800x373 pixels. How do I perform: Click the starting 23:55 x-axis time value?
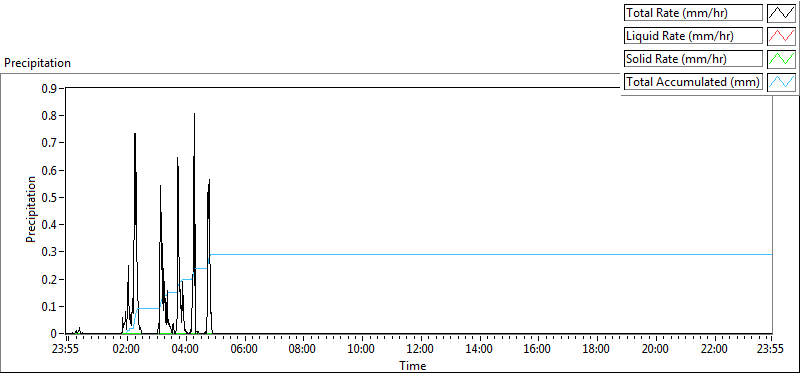tap(67, 350)
